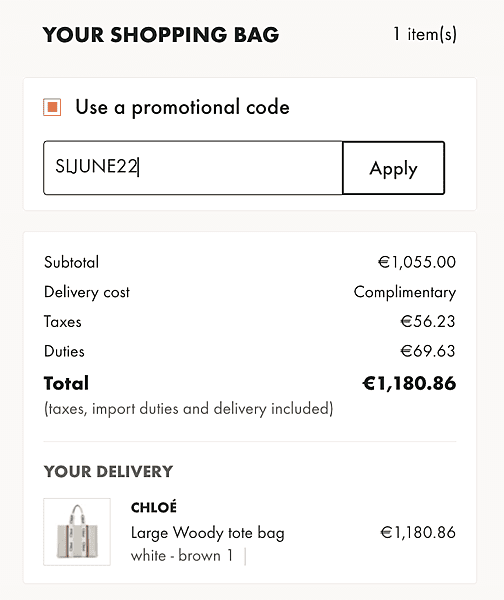Viewport: 504px width, 600px height.
Task: Click the bold Total label
Action: (x=66, y=383)
